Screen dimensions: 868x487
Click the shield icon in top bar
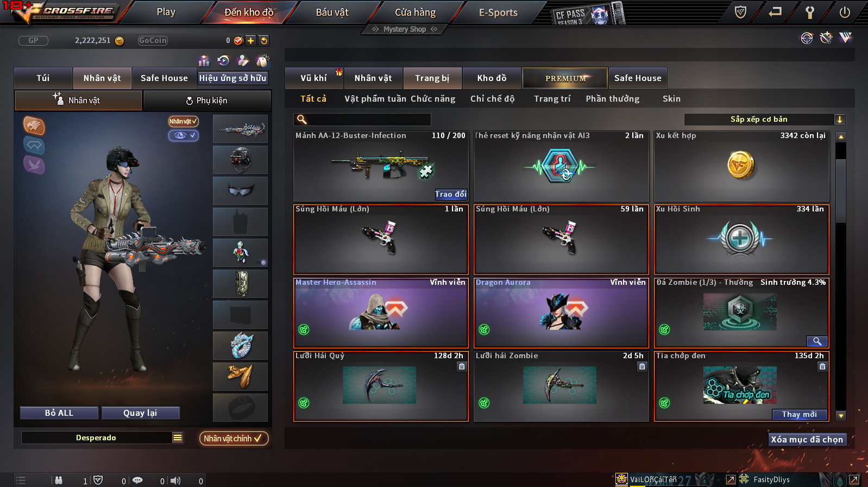coord(740,12)
